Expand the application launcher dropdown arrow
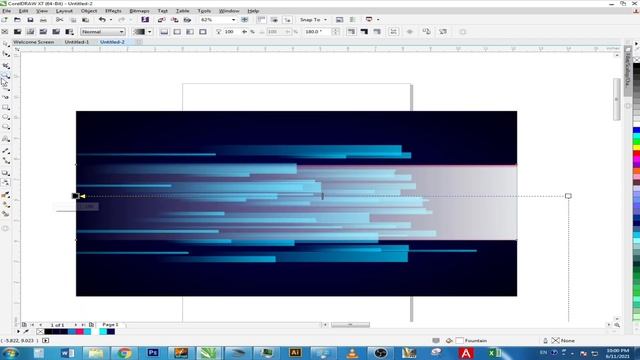This screenshot has height=360, width=640. pyautogui.click(x=378, y=20)
